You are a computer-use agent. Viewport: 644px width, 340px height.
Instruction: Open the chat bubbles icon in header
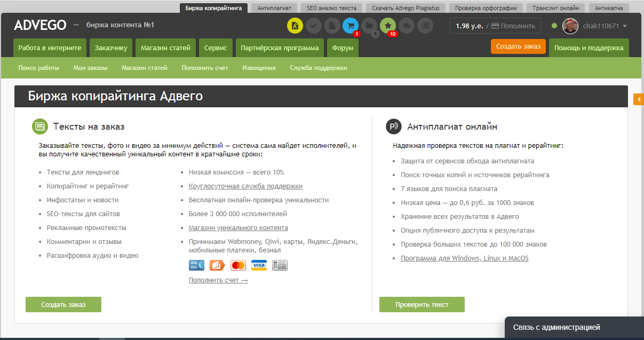click(x=407, y=26)
